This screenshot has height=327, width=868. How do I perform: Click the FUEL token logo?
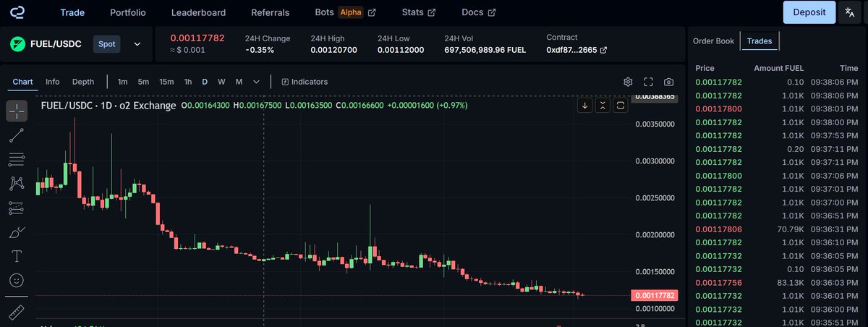17,44
